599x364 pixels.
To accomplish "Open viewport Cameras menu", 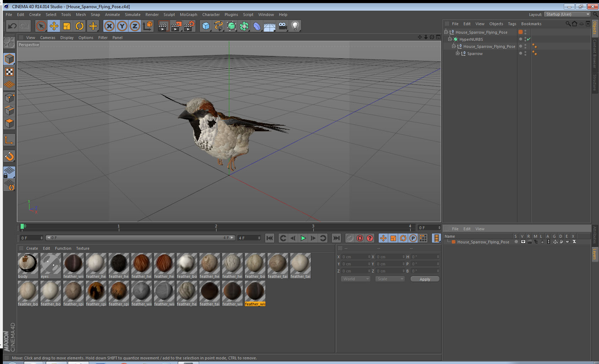I will click(48, 38).
